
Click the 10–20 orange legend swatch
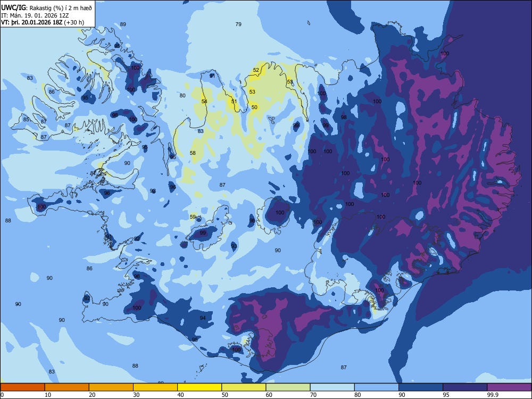(x=67, y=387)
